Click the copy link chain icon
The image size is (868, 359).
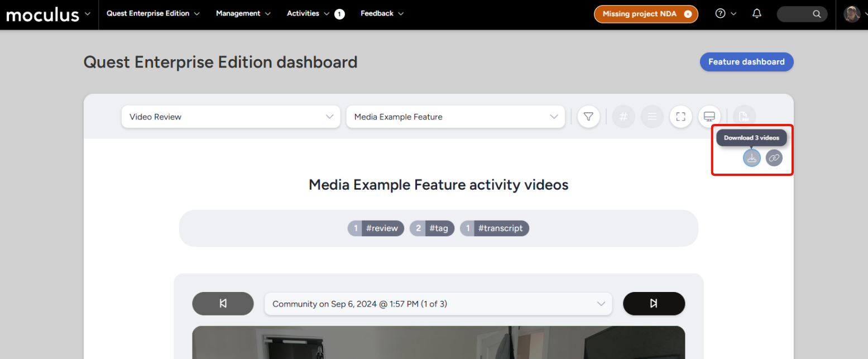click(x=774, y=158)
